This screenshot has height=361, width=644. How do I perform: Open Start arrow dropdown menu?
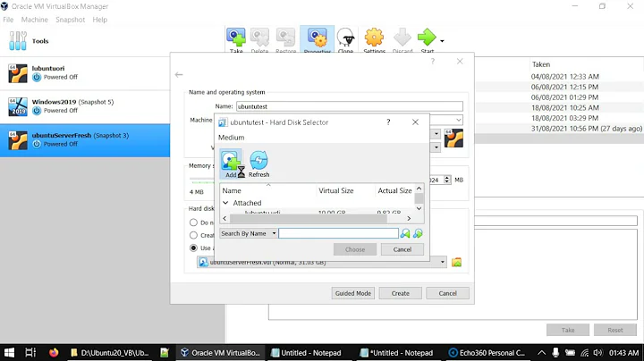tap(442, 41)
